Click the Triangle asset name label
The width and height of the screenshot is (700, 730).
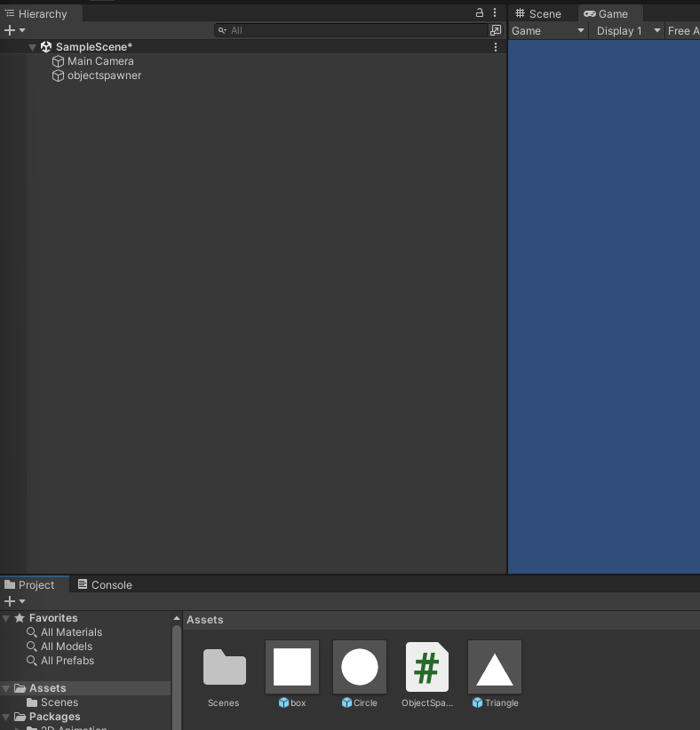(x=502, y=703)
